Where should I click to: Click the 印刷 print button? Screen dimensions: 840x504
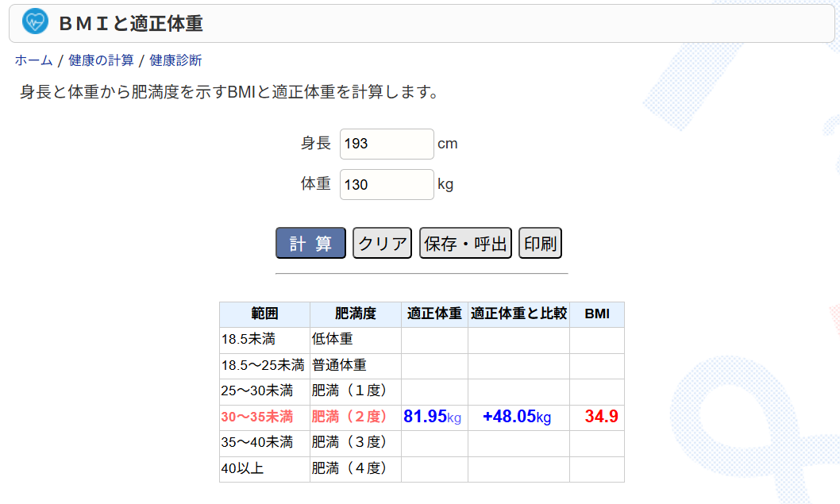pos(540,243)
